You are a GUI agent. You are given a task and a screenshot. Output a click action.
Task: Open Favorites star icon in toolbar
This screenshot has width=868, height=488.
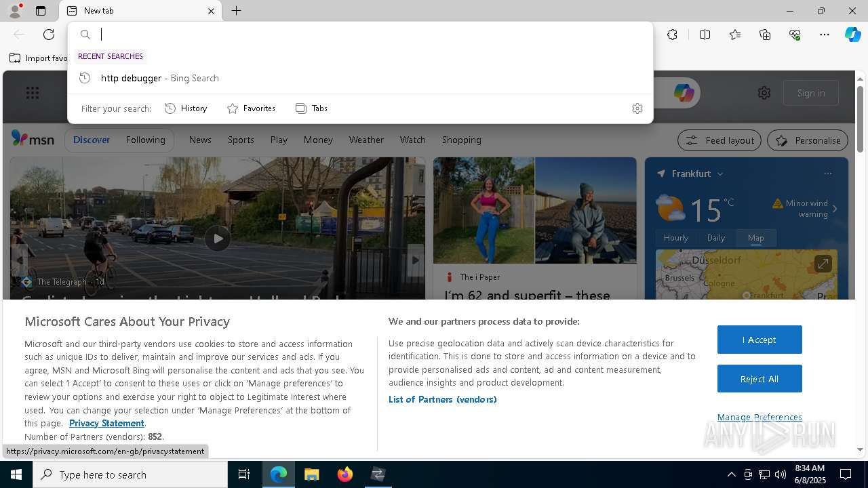pos(735,35)
